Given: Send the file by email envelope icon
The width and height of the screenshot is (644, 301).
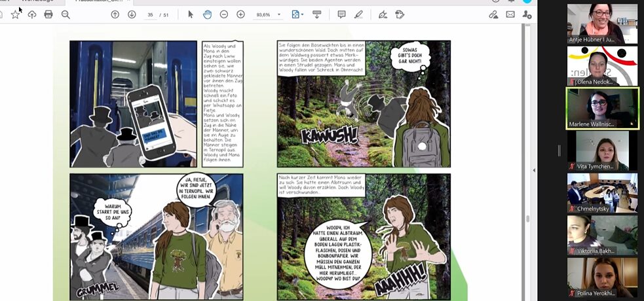Looking at the screenshot, I should [x=510, y=15].
